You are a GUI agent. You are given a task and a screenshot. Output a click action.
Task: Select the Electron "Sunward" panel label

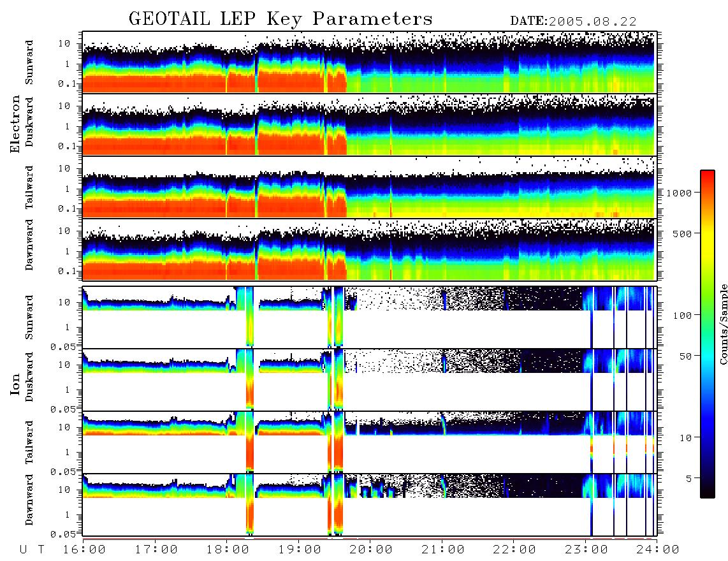29,62
